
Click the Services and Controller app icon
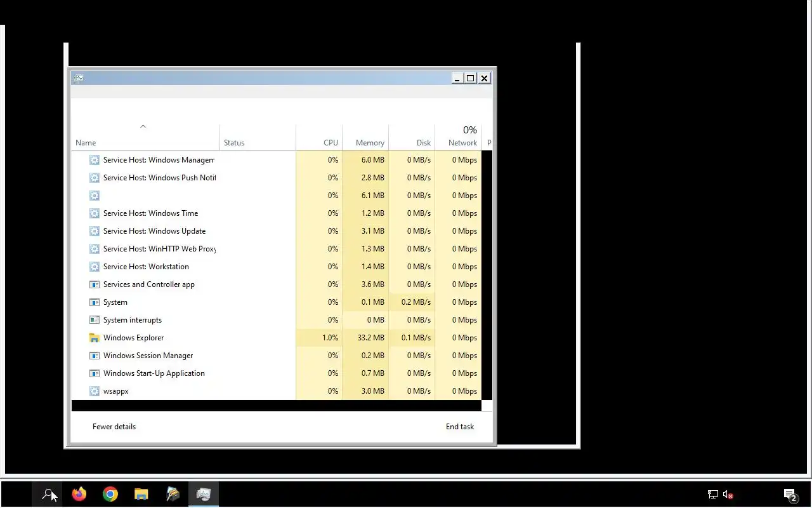(95, 284)
